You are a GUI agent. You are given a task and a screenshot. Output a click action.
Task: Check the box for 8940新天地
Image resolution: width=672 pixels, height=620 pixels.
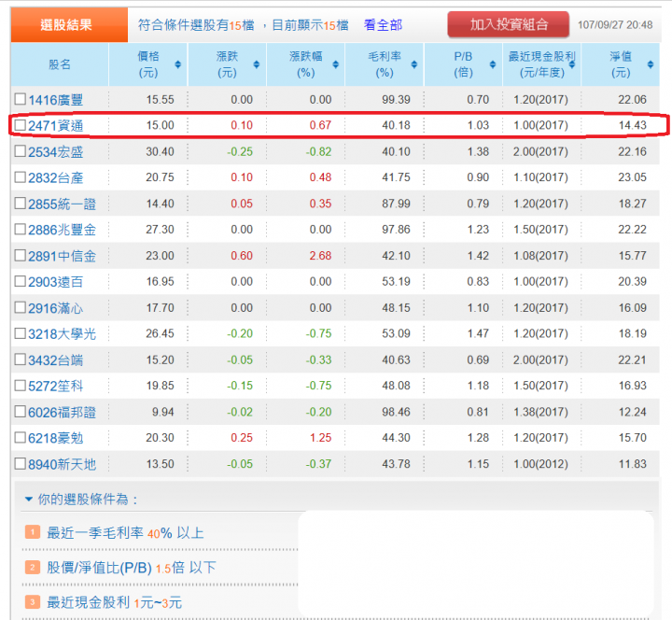21,463
